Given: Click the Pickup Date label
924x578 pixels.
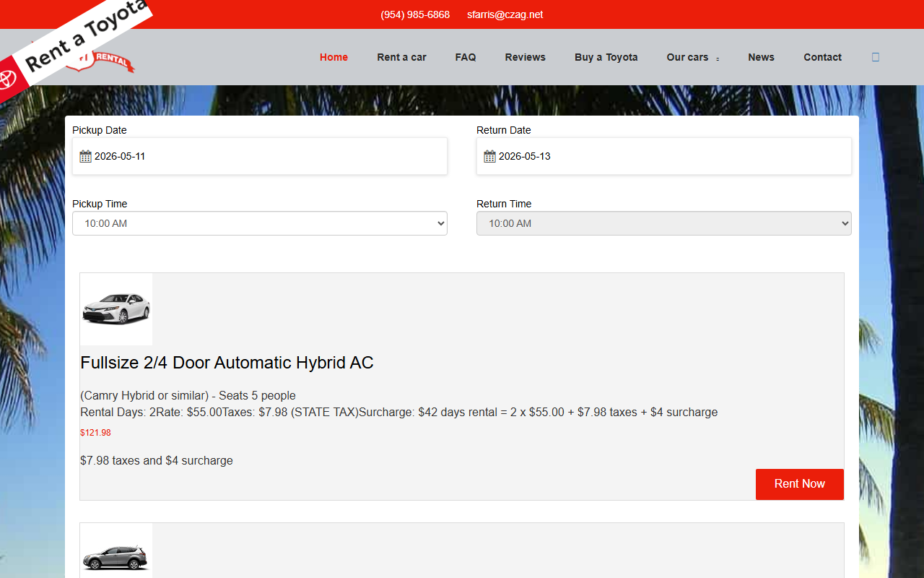Looking at the screenshot, I should point(100,130).
